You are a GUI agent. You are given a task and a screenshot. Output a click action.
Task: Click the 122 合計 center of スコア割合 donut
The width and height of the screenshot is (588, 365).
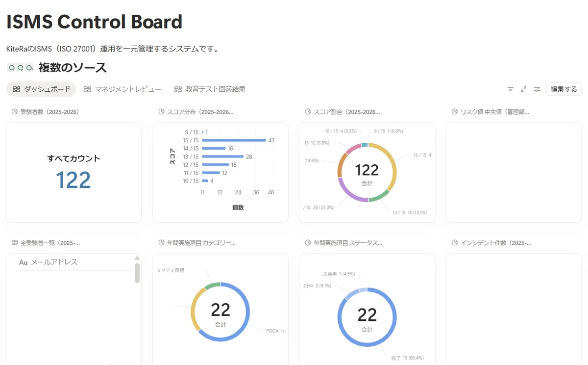(x=367, y=174)
